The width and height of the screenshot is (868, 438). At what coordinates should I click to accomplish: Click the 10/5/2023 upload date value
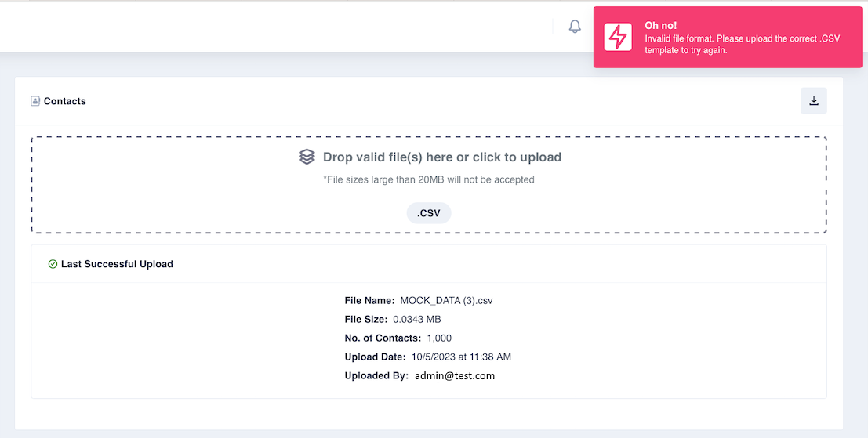(461, 357)
